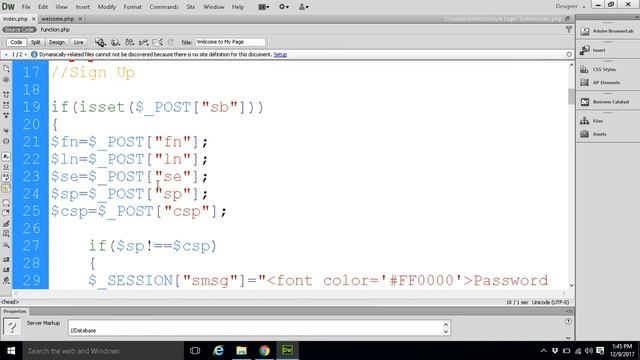Apply comment from coding toolbar
640x360 pixels.
(x=6, y=202)
